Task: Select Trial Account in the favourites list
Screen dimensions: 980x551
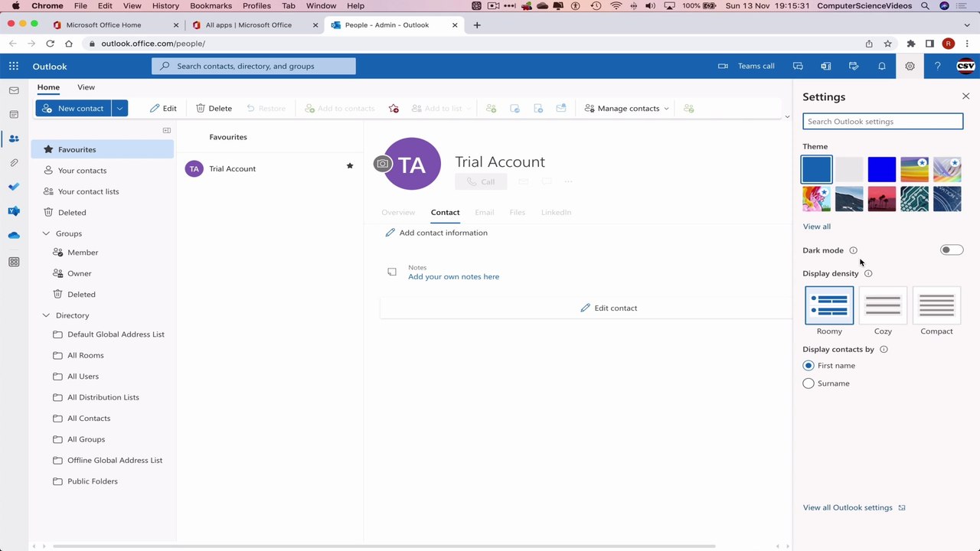Action: (x=270, y=168)
